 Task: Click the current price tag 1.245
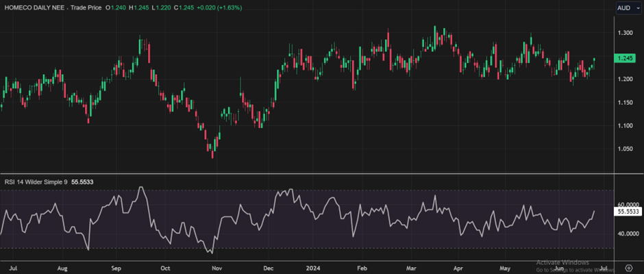pyautogui.click(x=627, y=59)
